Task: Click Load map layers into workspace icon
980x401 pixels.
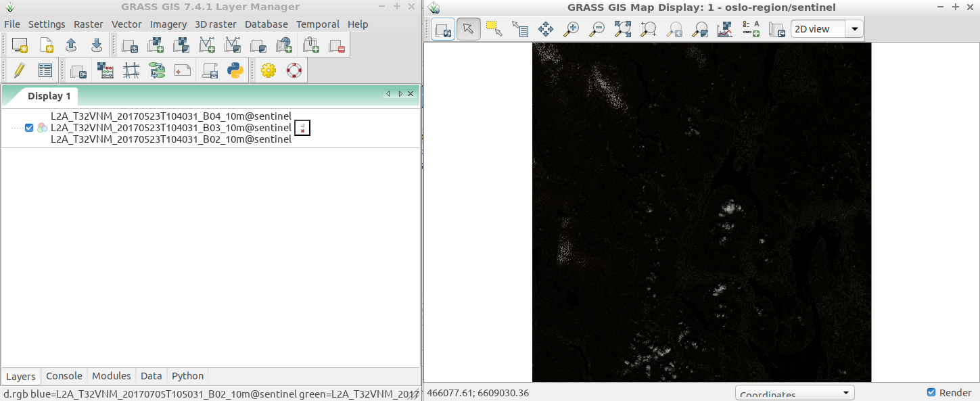Action: coord(130,45)
